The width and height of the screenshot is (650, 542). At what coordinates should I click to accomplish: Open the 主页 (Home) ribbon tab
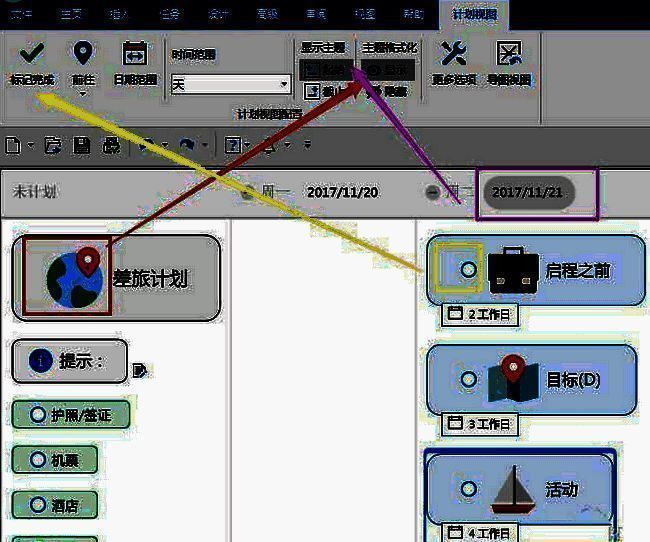click(71, 15)
